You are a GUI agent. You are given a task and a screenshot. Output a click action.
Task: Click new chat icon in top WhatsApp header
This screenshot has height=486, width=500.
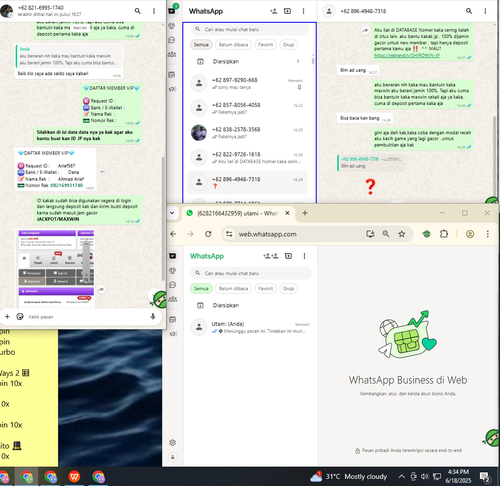pos(287,11)
